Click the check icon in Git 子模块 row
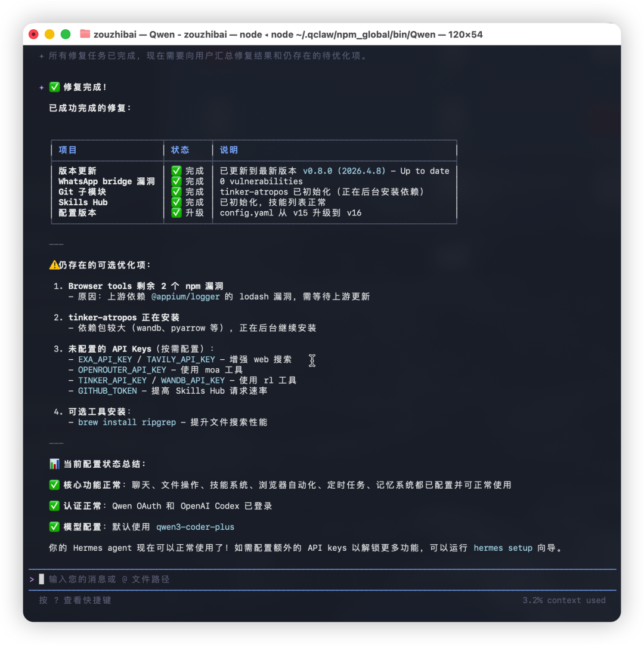Screen dimensions: 644x645 click(177, 192)
